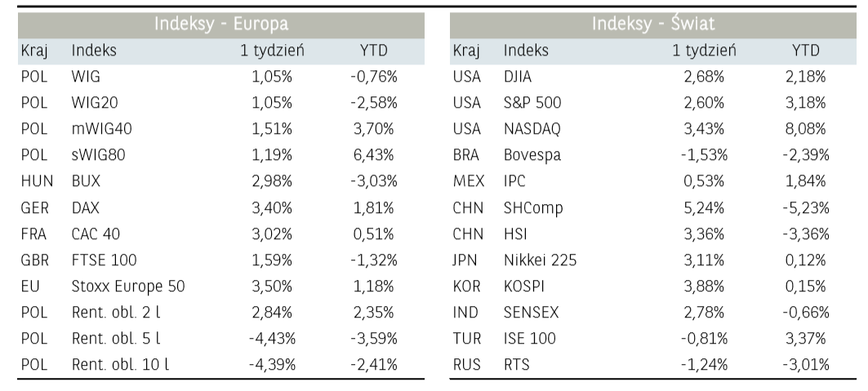Click the 'Stoxx Europe 50' index name
This screenshot has width=868, height=391.
(128, 287)
